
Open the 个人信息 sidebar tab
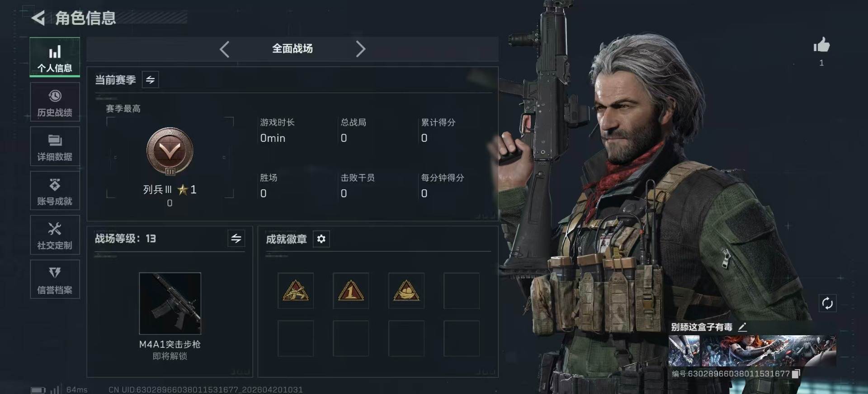[55, 57]
